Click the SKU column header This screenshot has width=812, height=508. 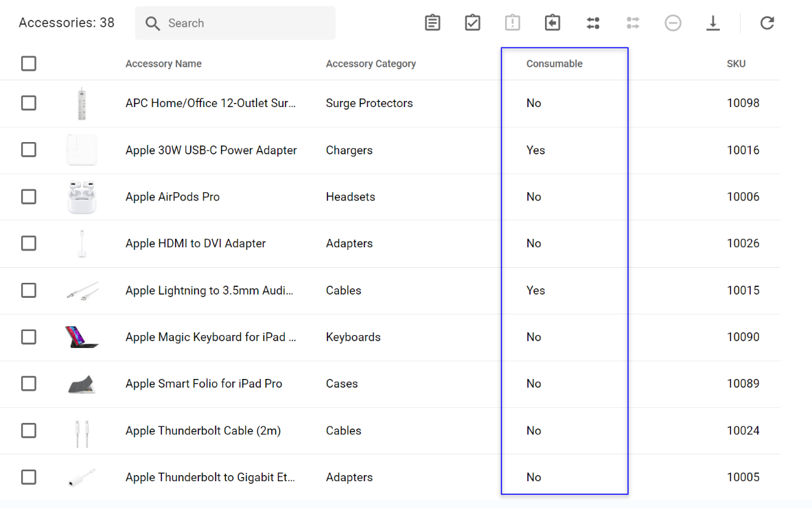736,64
